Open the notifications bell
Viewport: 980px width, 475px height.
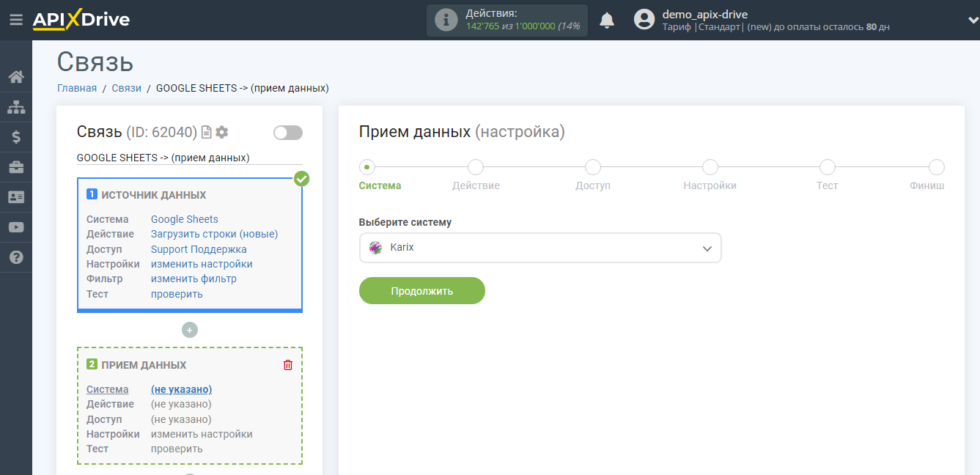tap(607, 21)
